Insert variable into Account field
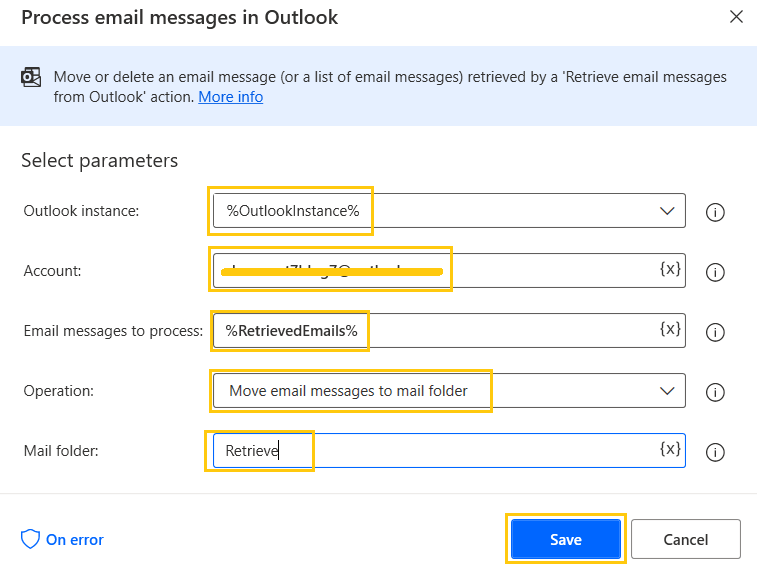 (x=670, y=269)
